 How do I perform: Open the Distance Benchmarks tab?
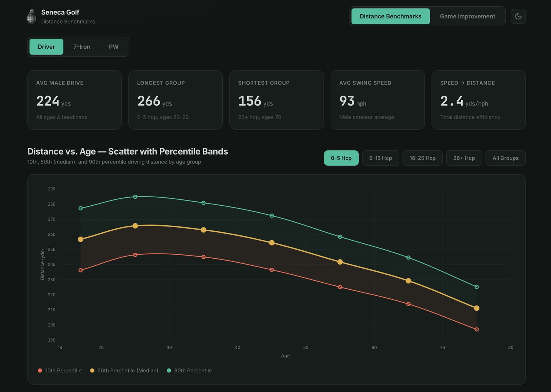tap(390, 17)
